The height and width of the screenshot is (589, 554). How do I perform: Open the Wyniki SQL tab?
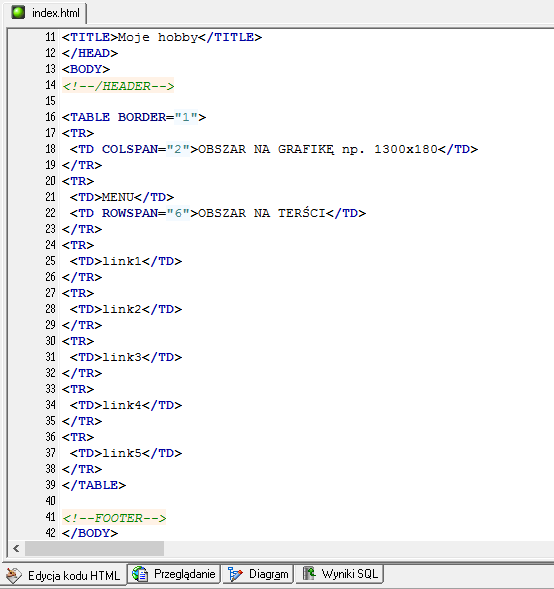[x=340, y=574]
